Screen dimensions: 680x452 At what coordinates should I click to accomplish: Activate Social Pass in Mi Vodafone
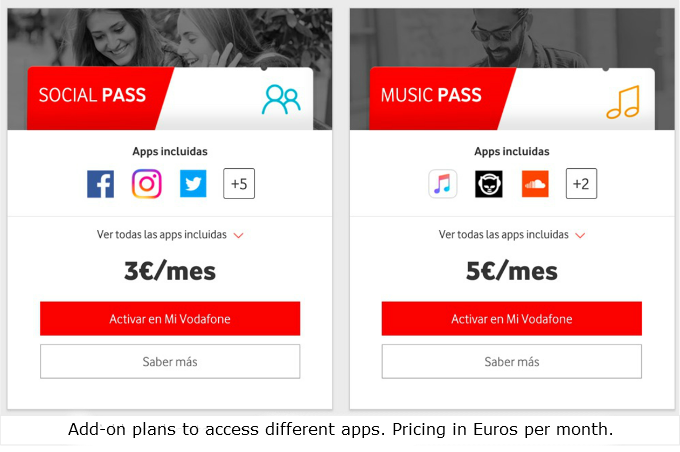(170, 318)
